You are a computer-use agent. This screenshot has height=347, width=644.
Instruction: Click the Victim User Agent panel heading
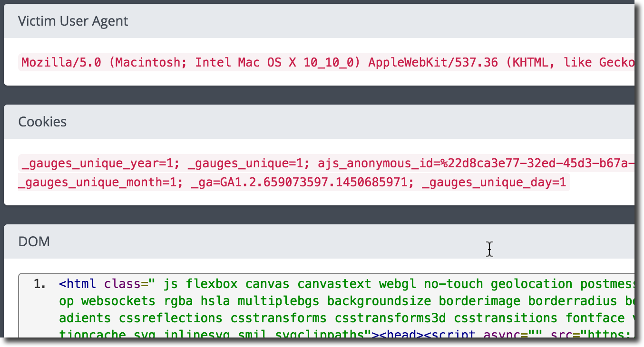point(73,21)
